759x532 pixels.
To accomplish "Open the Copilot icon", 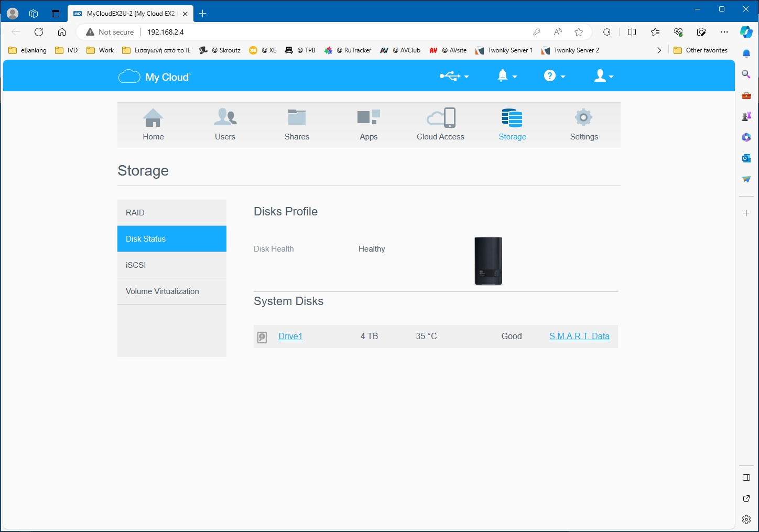I will pyautogui.click(x=746, y=32).
